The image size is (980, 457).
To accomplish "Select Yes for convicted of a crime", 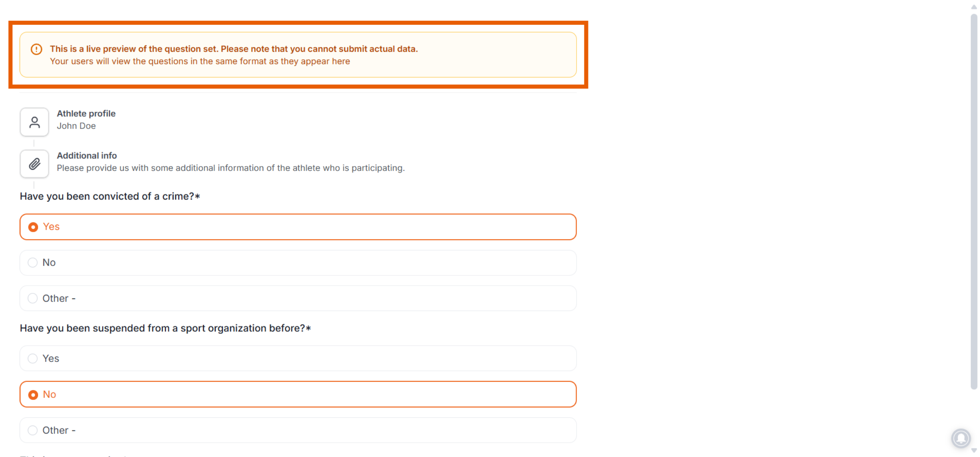I will pyautogui.click(x=298, y=227).
